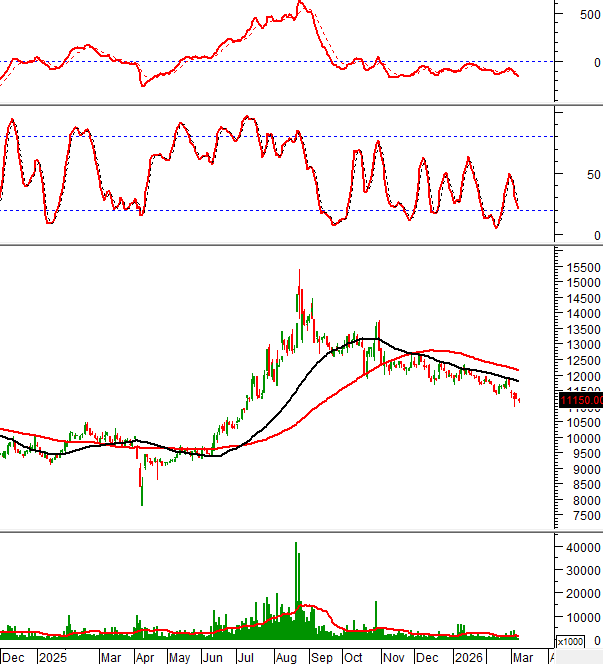Pick the Nov month label on the axis
603x664 pixels.
[x=396, y=657]
